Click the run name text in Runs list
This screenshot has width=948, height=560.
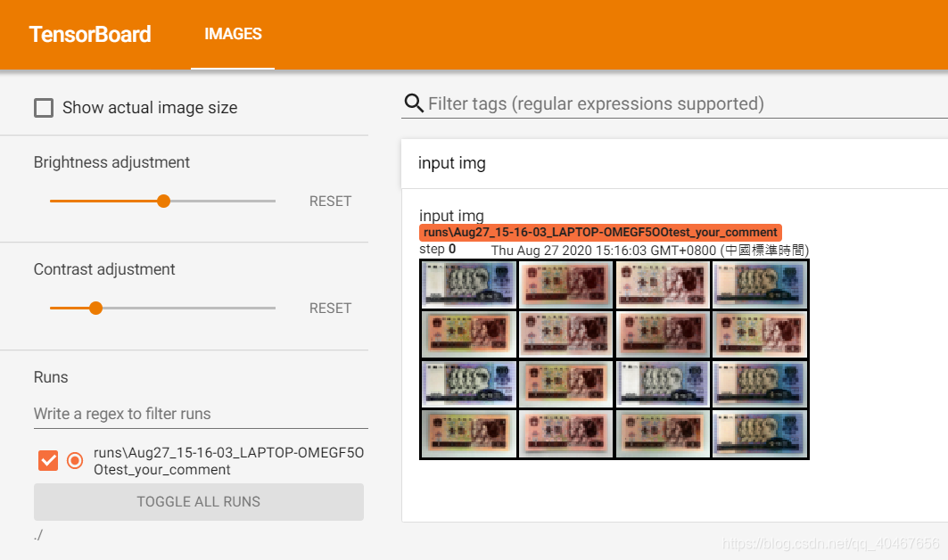228,461
